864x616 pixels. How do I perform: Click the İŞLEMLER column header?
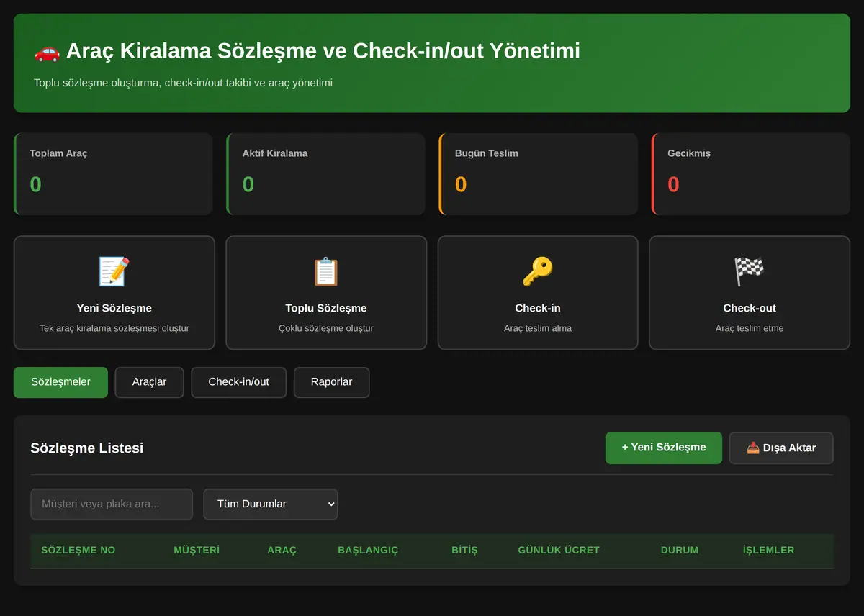(x=768, y=550)
